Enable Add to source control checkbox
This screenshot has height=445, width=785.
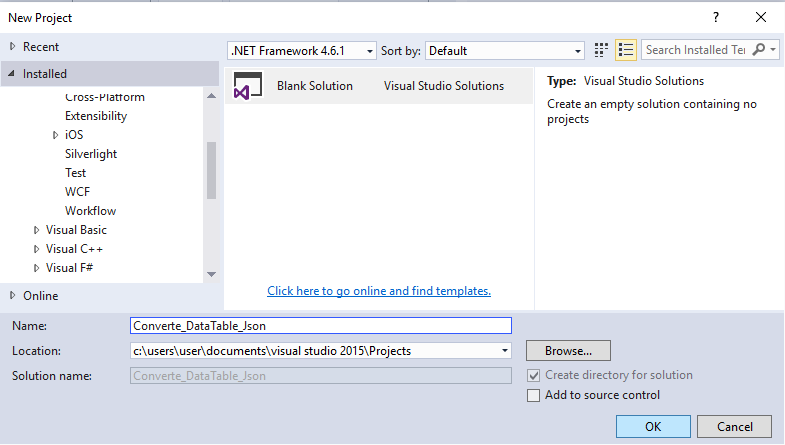[534, 395]
